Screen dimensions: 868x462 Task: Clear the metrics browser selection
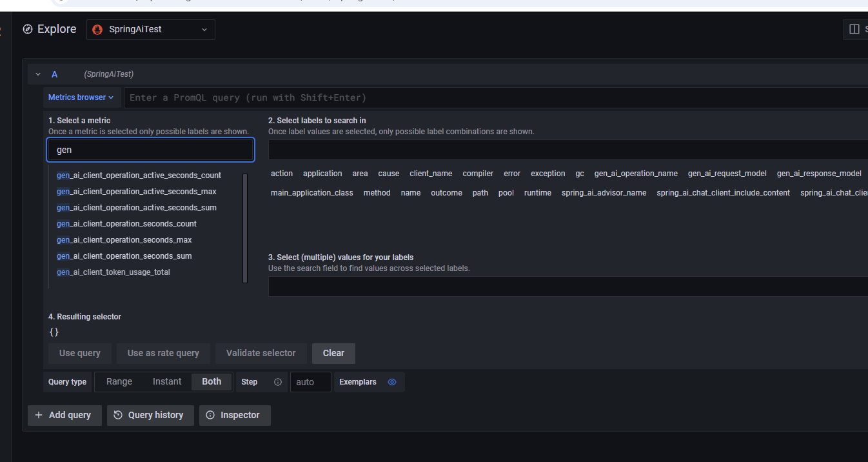coord(333,353)
